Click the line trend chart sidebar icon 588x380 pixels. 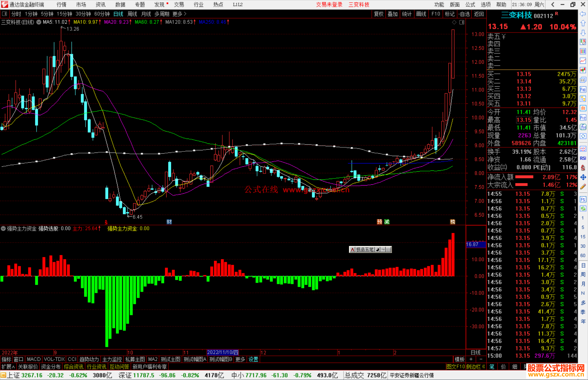[583, 60]
